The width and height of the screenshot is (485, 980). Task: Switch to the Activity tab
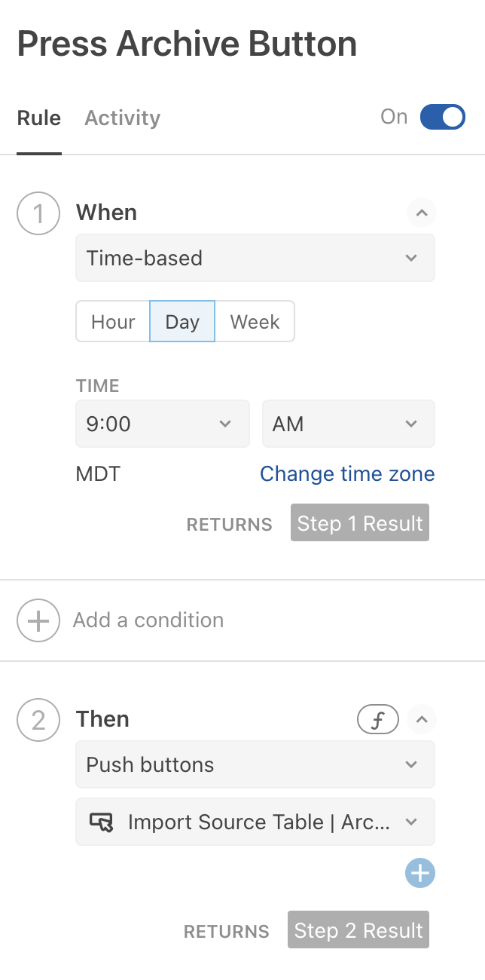click(122, 118)
